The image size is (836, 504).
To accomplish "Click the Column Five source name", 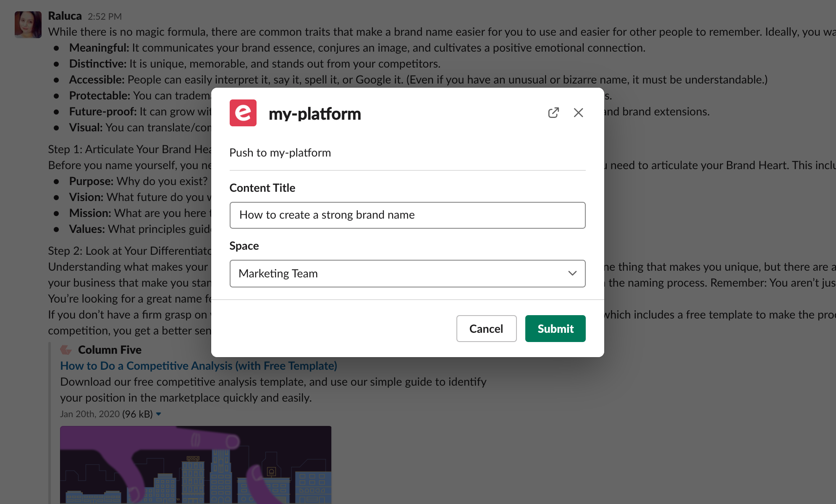I will 110,350.
